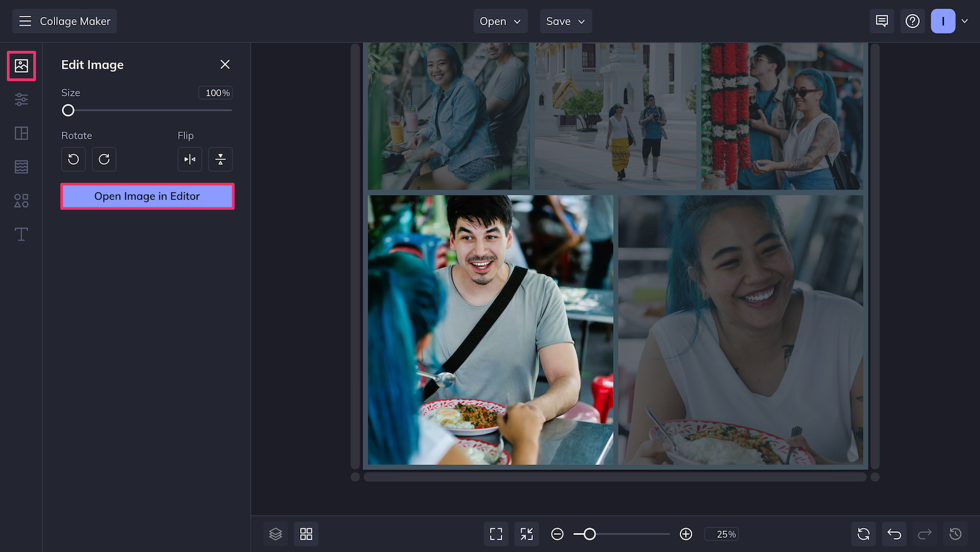Flip image horizontally
The height and width of the screenshot is (552, 980).
click(190, 159)
